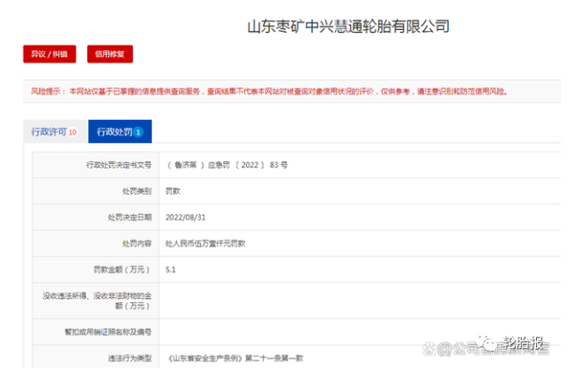588x372 pixels.
Task: Click the 处罚决定日期 label
Action: tap(130, 218)
